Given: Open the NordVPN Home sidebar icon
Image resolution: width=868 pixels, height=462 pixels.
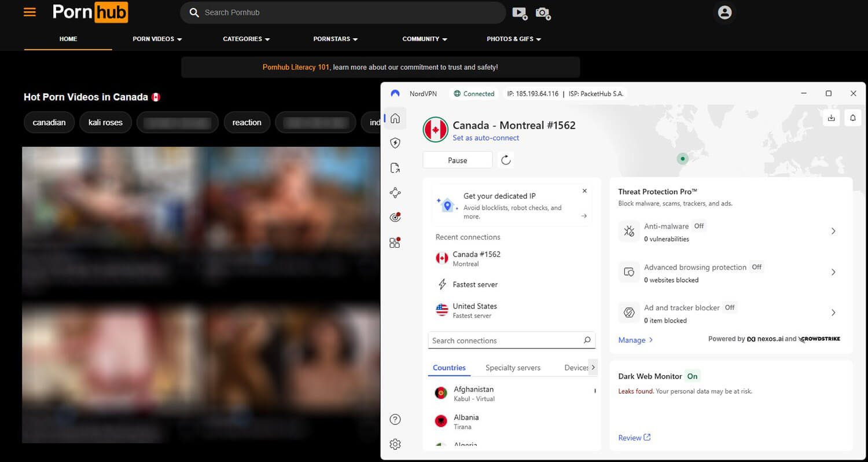Looking at the screenshot, I should click(x=395, y=118).
